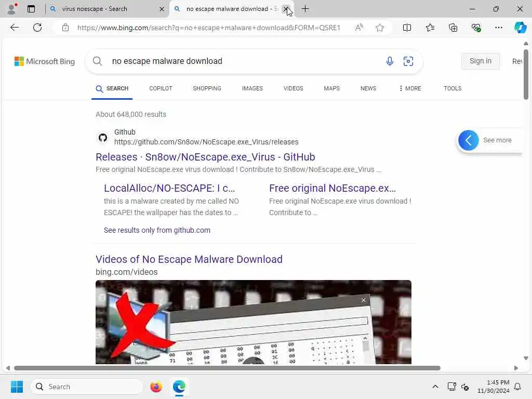The height and width of the screenshot is (399, 532).
Task: Open the SHOPPING tab
Action: (207, 88)
